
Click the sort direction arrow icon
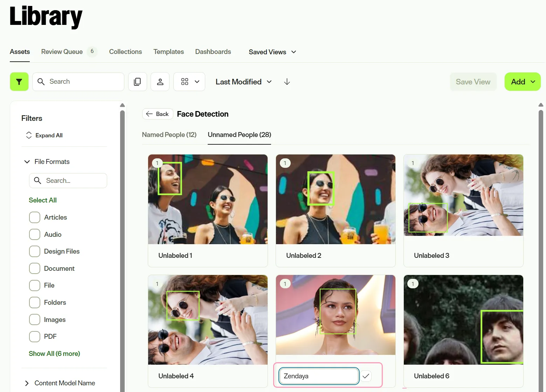[287, 82]
